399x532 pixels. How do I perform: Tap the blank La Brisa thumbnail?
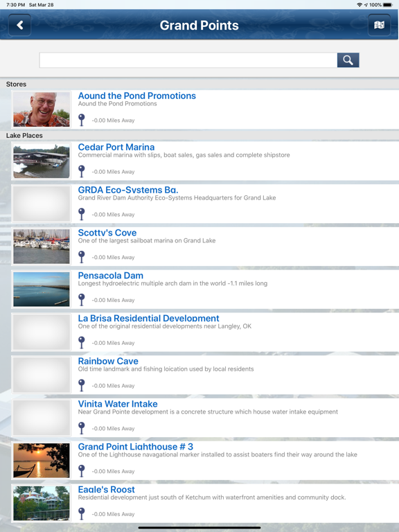click(x=42, y=332)
